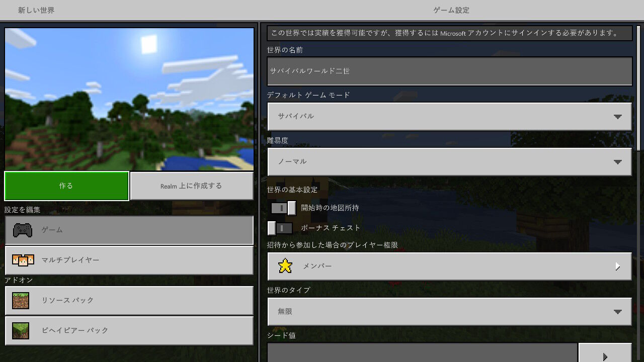Screen dimensions: 644x362
Task: Click the yellow star member icon
Action: point(285,266)
